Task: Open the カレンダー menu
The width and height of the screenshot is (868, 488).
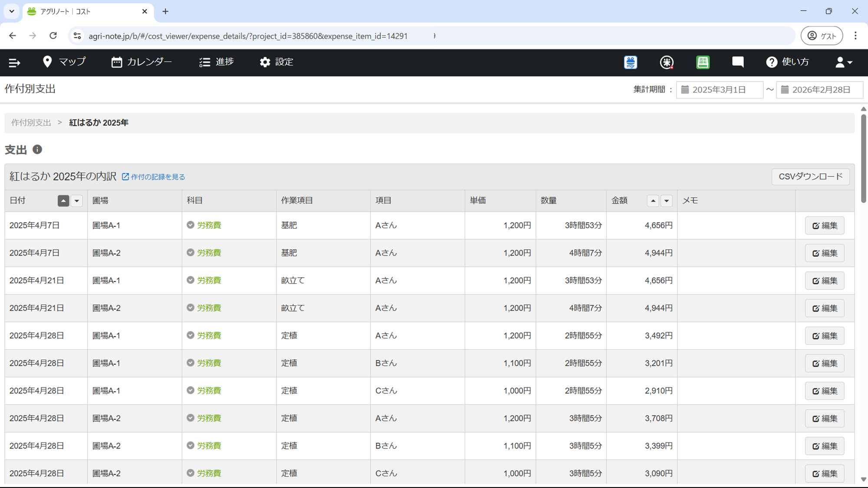Action: tap(141, 62)
